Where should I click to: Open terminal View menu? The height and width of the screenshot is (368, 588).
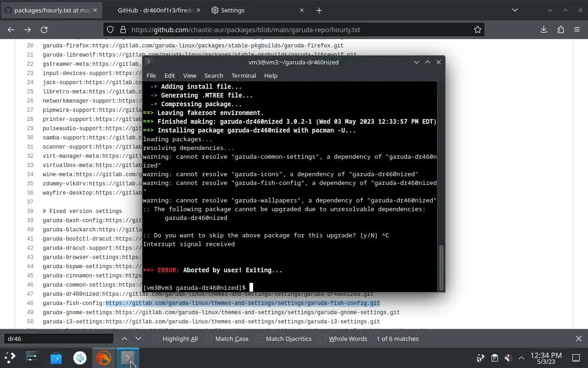(190, 75)
